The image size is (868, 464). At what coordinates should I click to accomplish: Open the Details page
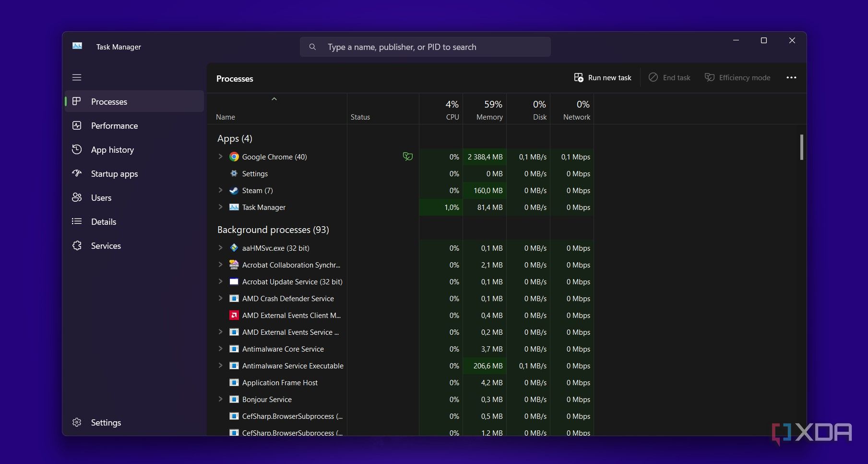point(134,221)
